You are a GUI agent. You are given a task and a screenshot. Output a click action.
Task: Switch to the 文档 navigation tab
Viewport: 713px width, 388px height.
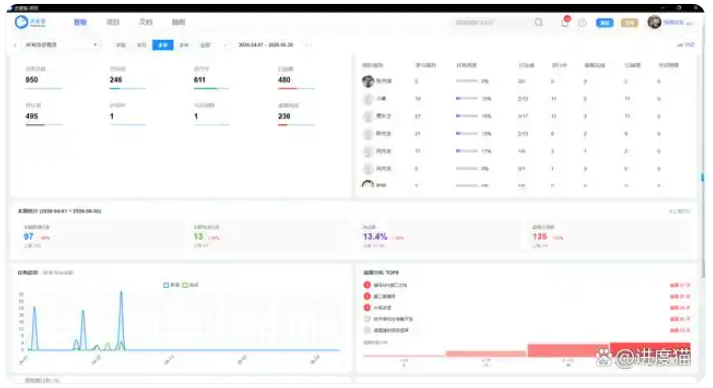(146, 22)
